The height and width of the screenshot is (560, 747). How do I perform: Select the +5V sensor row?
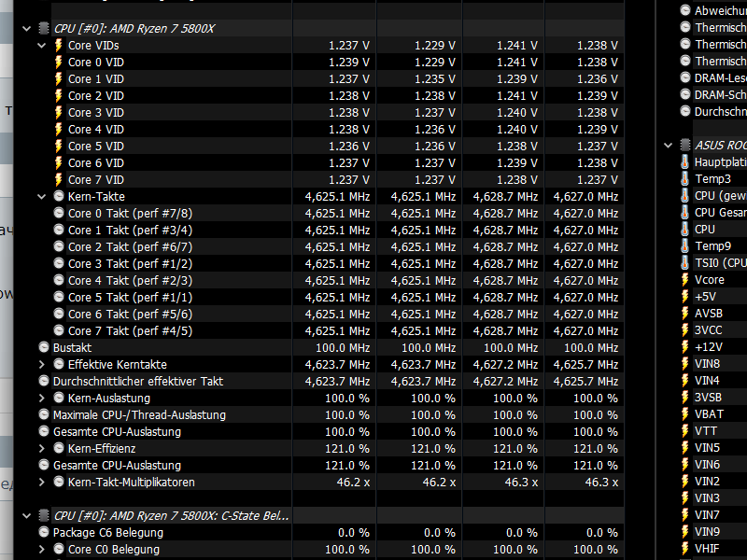click(712, 297)
